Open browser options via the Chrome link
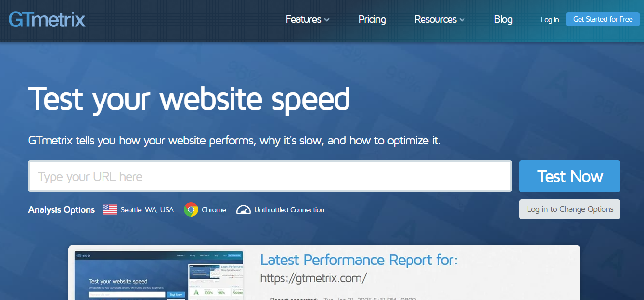644x300 pixels. (x=213, y=209)
